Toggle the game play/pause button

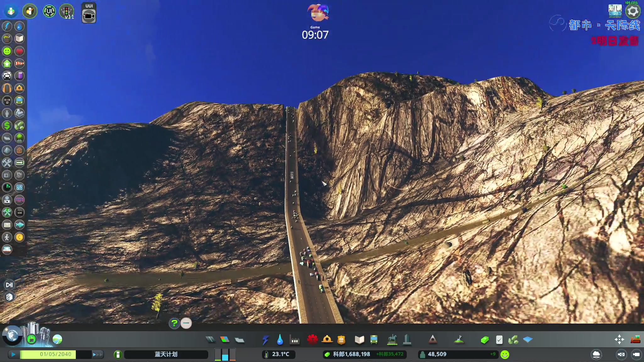point(13,354)
